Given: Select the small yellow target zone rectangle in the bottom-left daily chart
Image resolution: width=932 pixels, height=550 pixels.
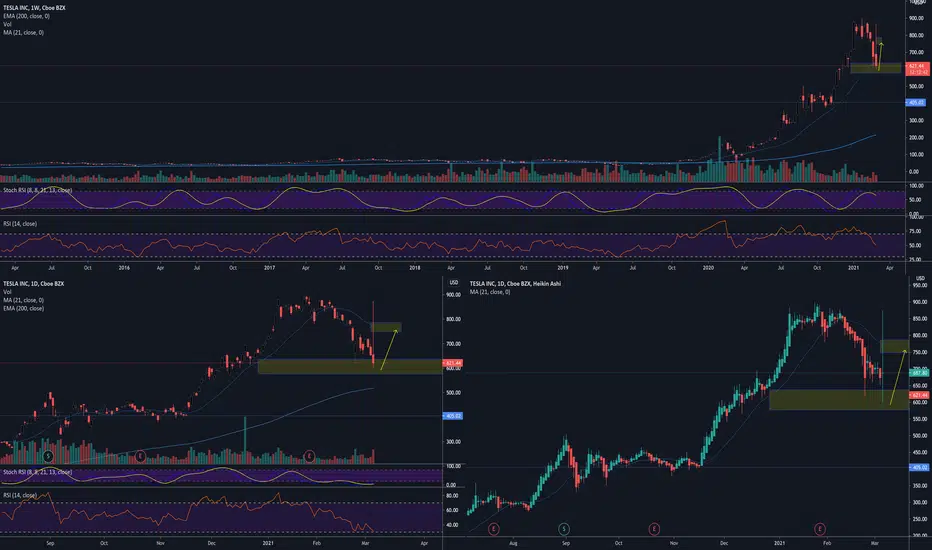Looking at the screenshot, I should [x=386, y=327].
